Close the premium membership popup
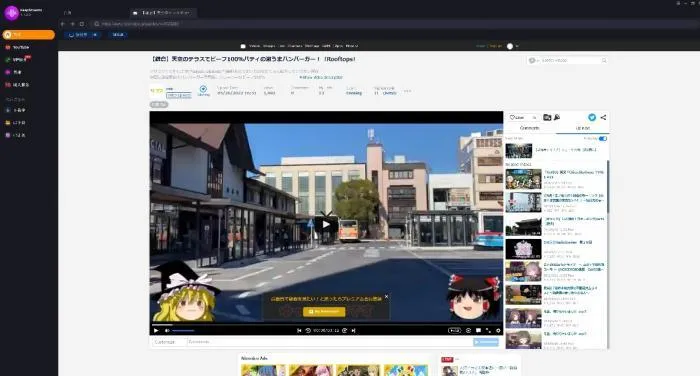The image size is (700, 376). 386,297
